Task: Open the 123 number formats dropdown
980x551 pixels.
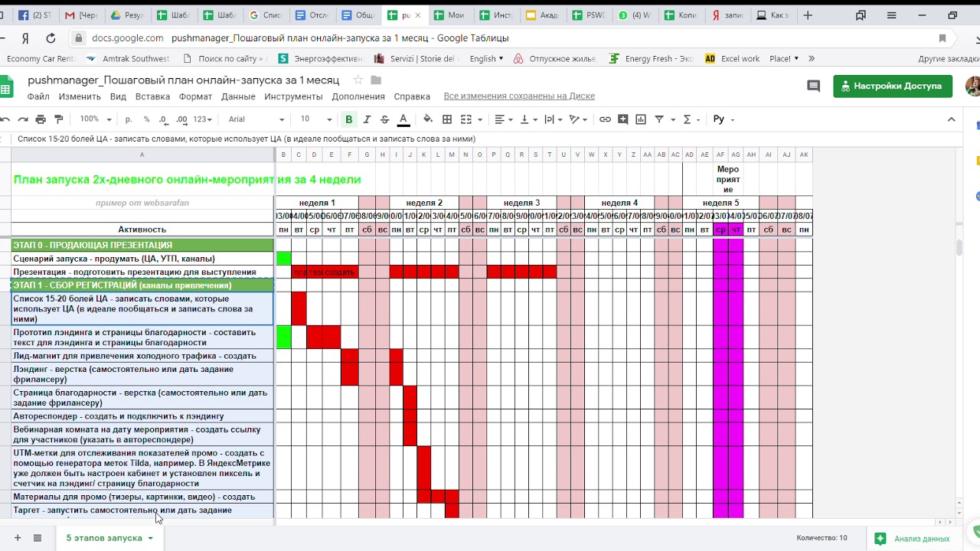Action: [202, 119]
